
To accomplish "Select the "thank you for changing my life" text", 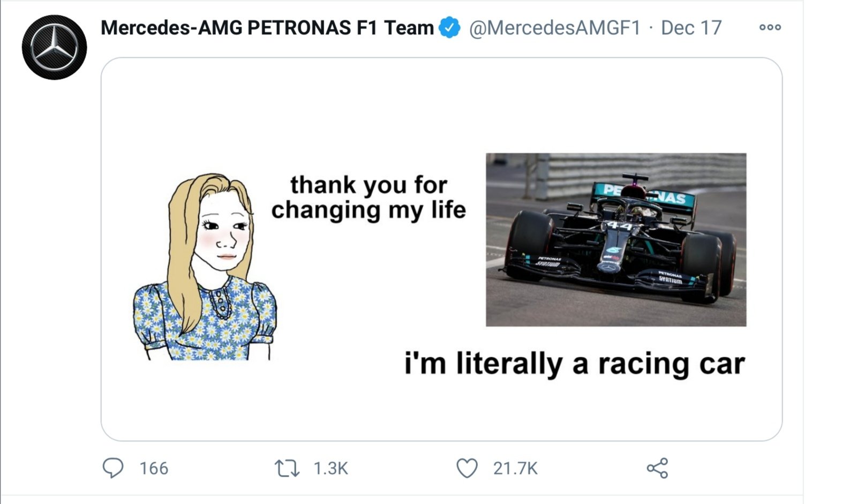I will point(369,197).
